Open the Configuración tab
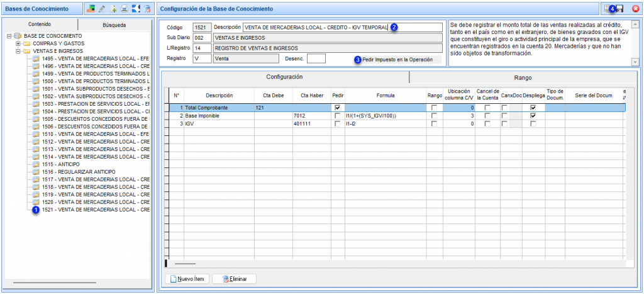This screenshot has width=644, height=294. (285, 77)
